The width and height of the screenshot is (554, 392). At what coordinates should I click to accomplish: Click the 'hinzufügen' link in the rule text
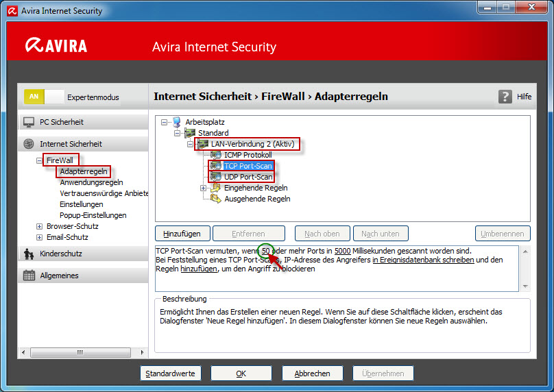tap(199, 269)
